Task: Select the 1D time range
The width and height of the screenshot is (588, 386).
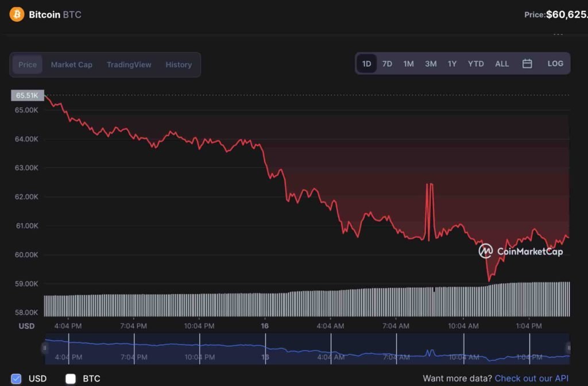Action: coord(366,64)
